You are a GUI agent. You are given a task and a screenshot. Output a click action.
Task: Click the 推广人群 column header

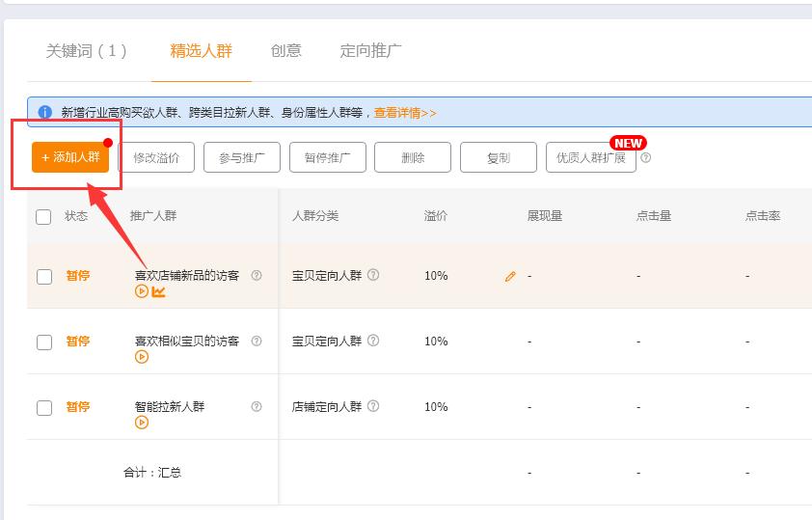(x=153, y=216)
